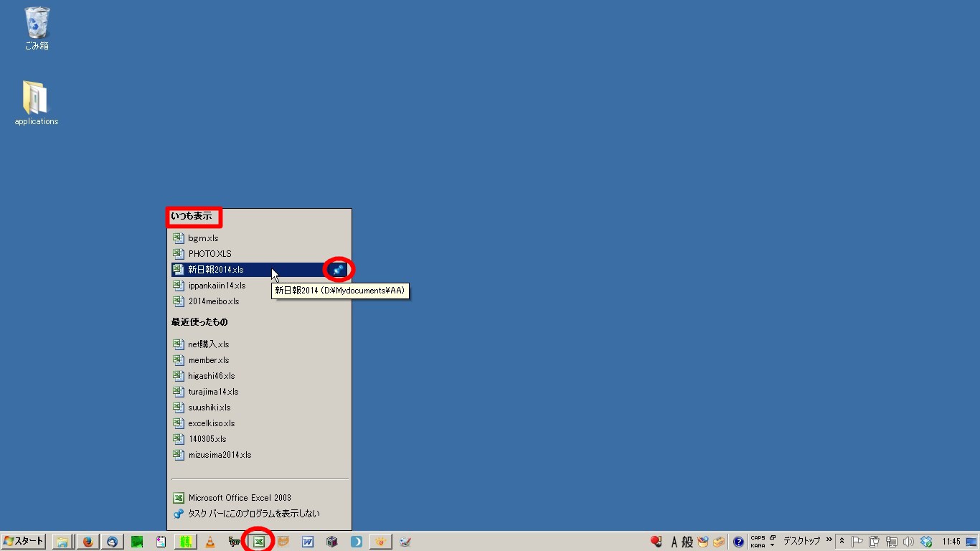The width and height of the screenshot is (980, 551).
Task: Click the デスクトップ toolbar label
Action: (x=801, y=541)
